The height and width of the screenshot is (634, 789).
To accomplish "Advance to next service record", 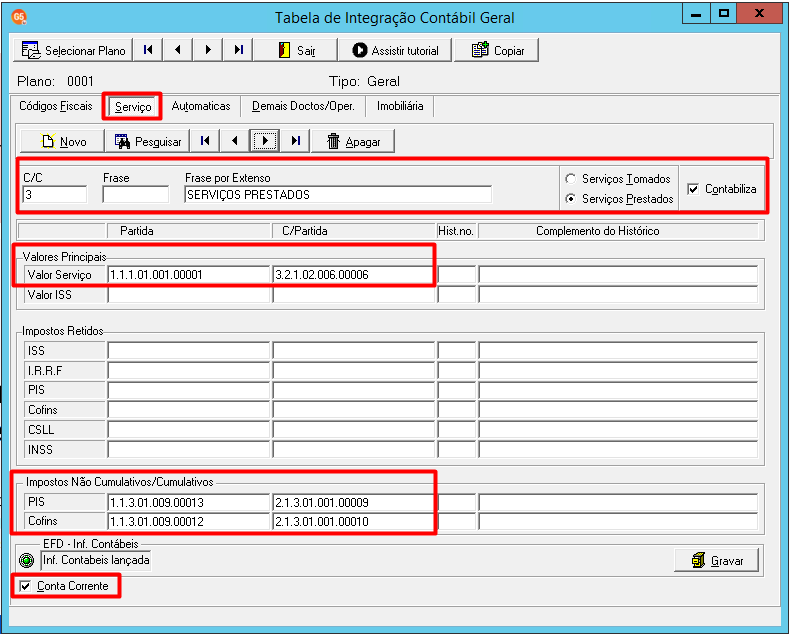I will point(265,141).
